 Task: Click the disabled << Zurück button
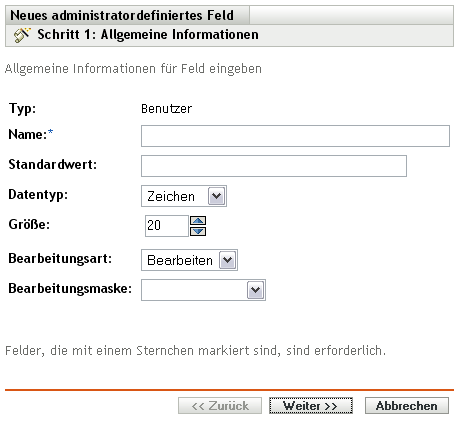[x=220, y=406]
